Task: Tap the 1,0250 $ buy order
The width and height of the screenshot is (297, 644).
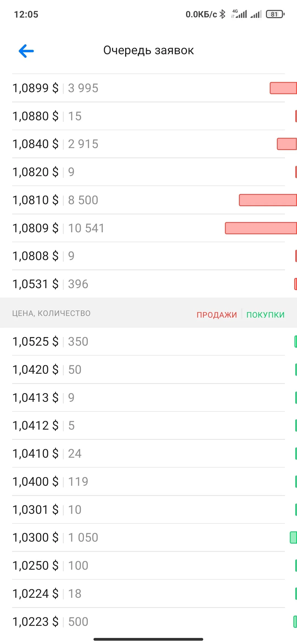Action: tap(148, 566)
